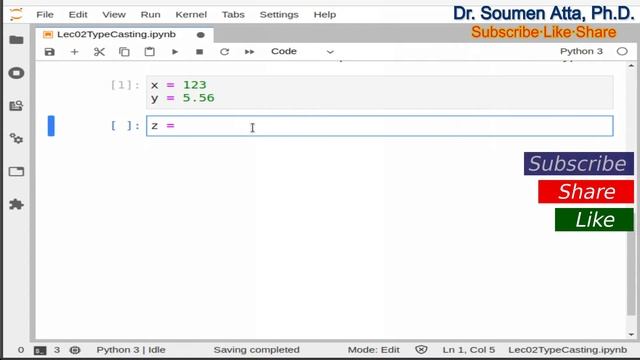Click the Ln 1, Col 5 status entry
Image resolution: width=640 pixels, height=360 pixels.
(x=469, y=350)
